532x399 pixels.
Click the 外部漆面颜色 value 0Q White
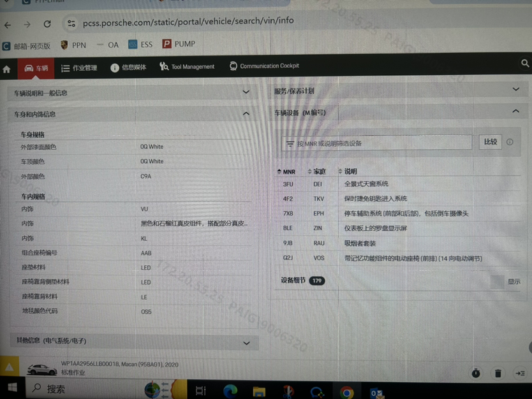pyautogui.click(x=152, y=147)
